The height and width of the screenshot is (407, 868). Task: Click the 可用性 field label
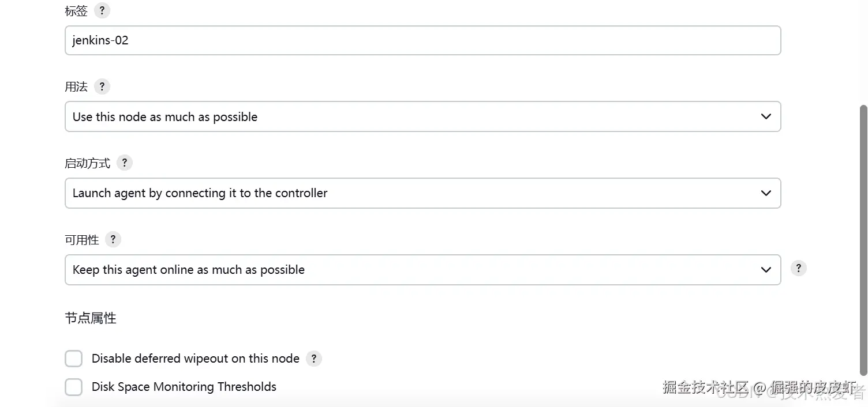click(x=82, y=240)
